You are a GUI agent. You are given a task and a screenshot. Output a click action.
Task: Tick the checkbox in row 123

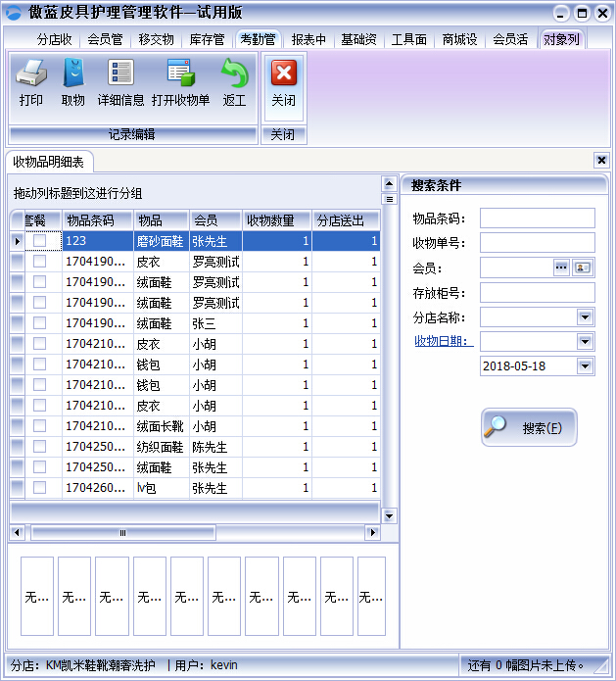coord(40,241)
